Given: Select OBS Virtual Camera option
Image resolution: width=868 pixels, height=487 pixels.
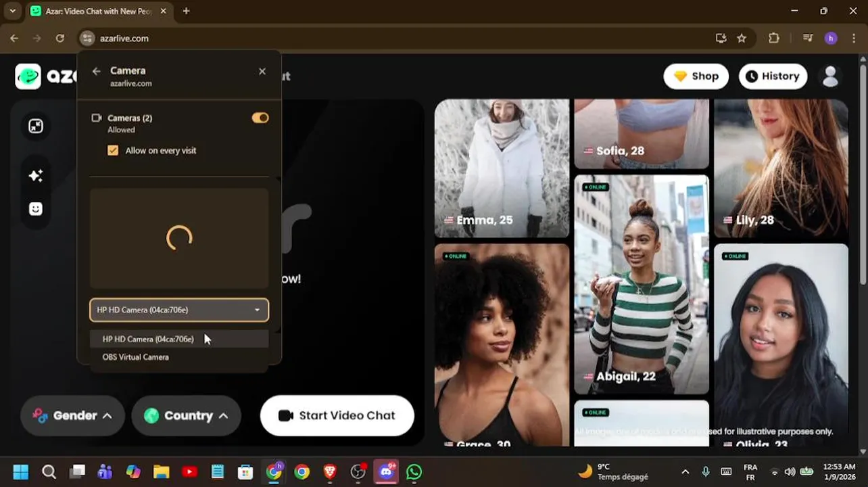Looking at the screenshot, I should point(179,357).
